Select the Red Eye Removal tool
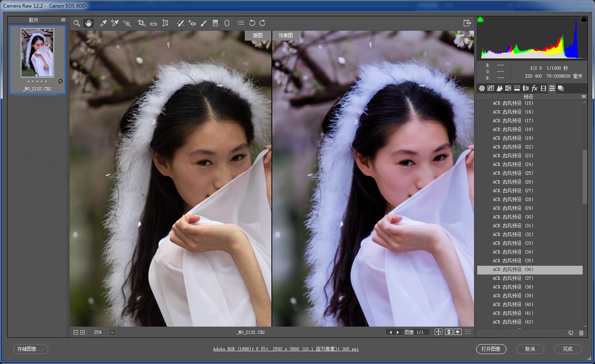The image size is (595, 364). (x=192, y=23)
